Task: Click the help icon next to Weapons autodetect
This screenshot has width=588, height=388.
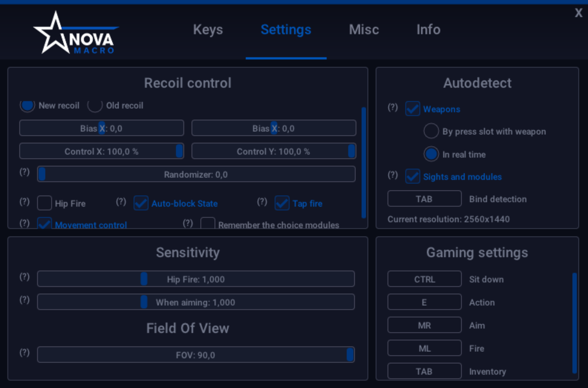Action: tap(392, 108)
